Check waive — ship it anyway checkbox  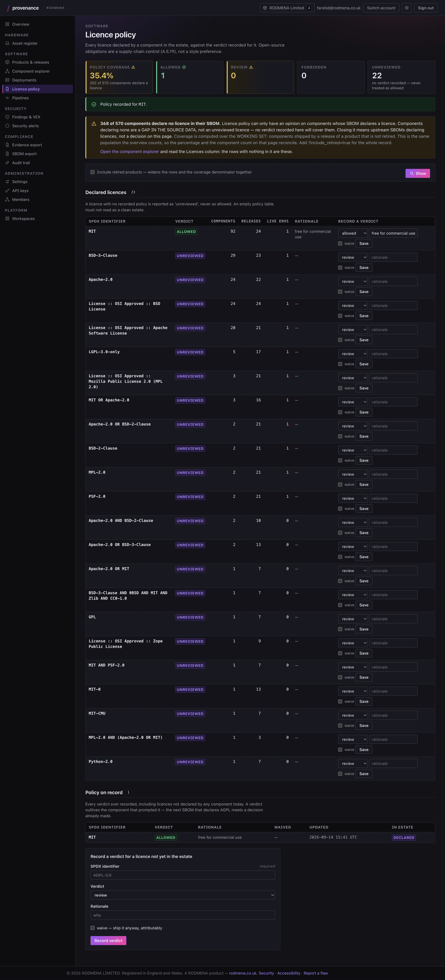92,928
